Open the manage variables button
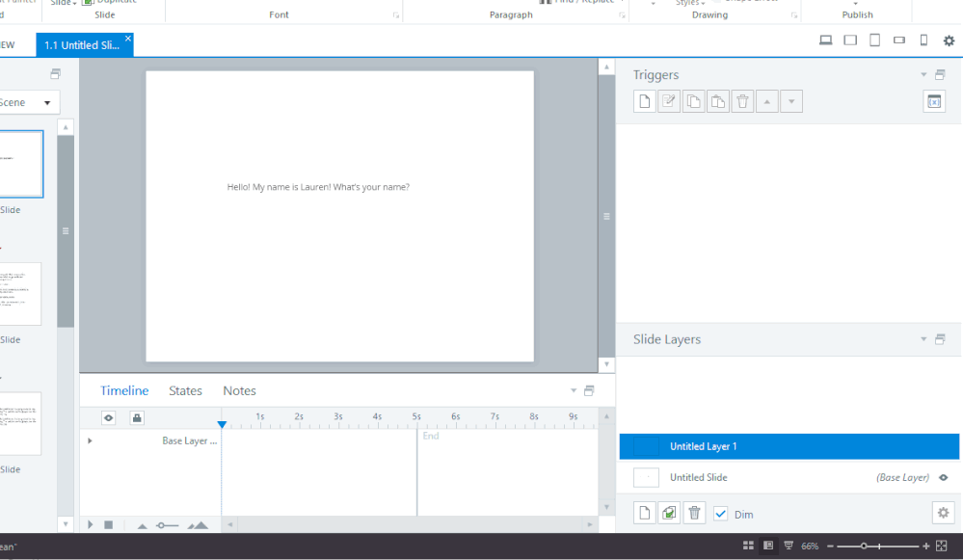Viewport: 963px width, 560px height. [933, 101]
